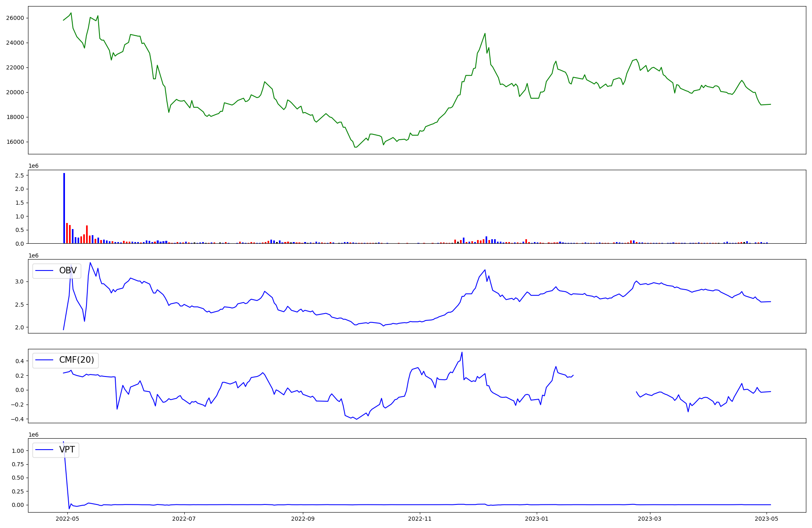The height and width of the screenshot is (528, 812).
Task: Click the OBV legend text
Action: (x=68, y=270)
